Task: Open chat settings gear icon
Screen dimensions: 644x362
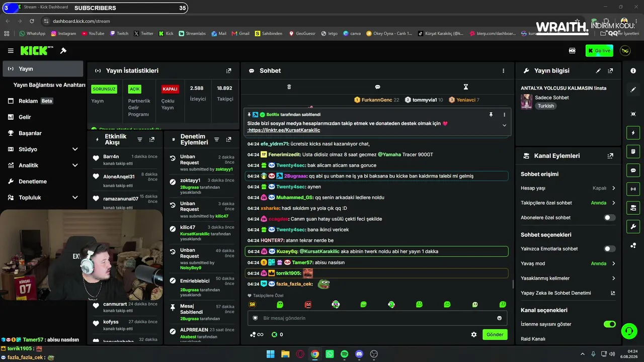Action: [473, 334]
